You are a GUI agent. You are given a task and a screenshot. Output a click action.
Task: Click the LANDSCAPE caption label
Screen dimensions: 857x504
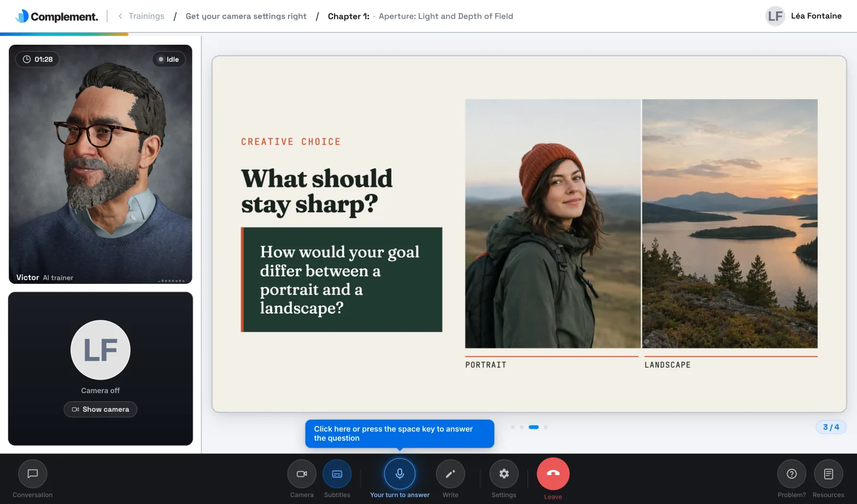pos(667,365)
